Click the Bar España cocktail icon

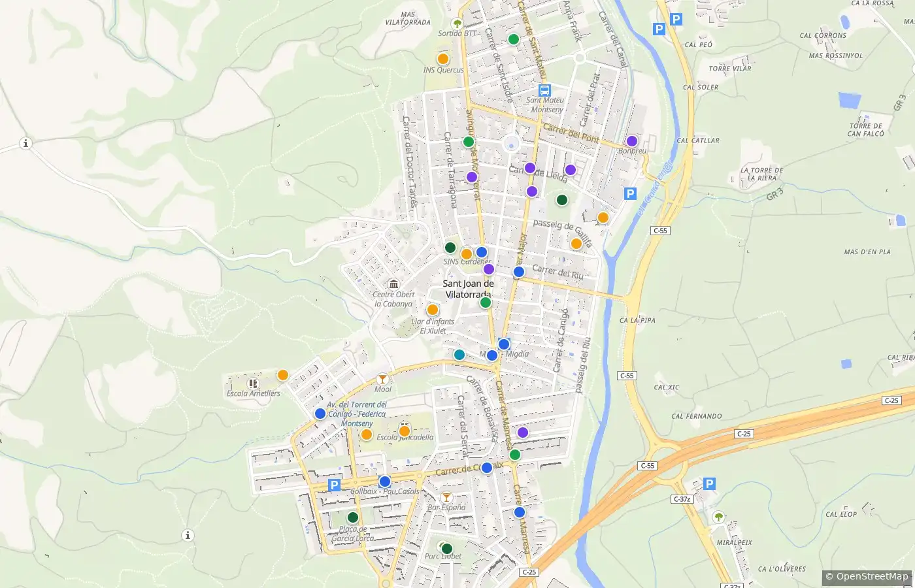(x=446, y=497)
